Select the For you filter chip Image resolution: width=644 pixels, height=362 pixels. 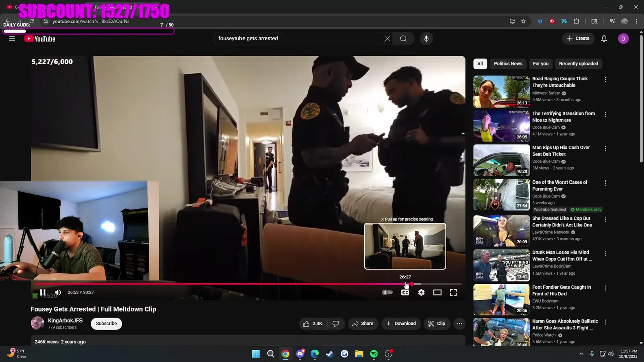click(x=541, y=64)
